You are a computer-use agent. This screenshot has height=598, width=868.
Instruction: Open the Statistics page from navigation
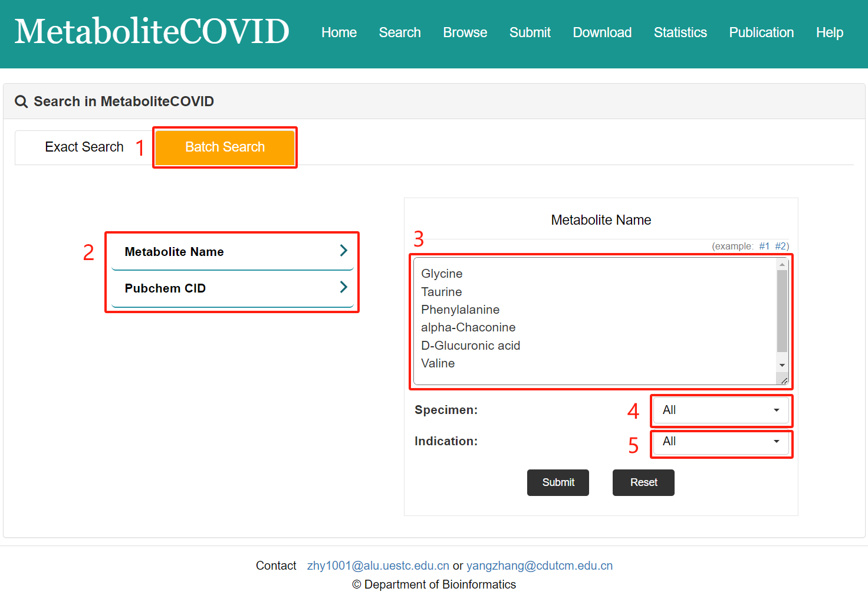[x=680, y=32]
